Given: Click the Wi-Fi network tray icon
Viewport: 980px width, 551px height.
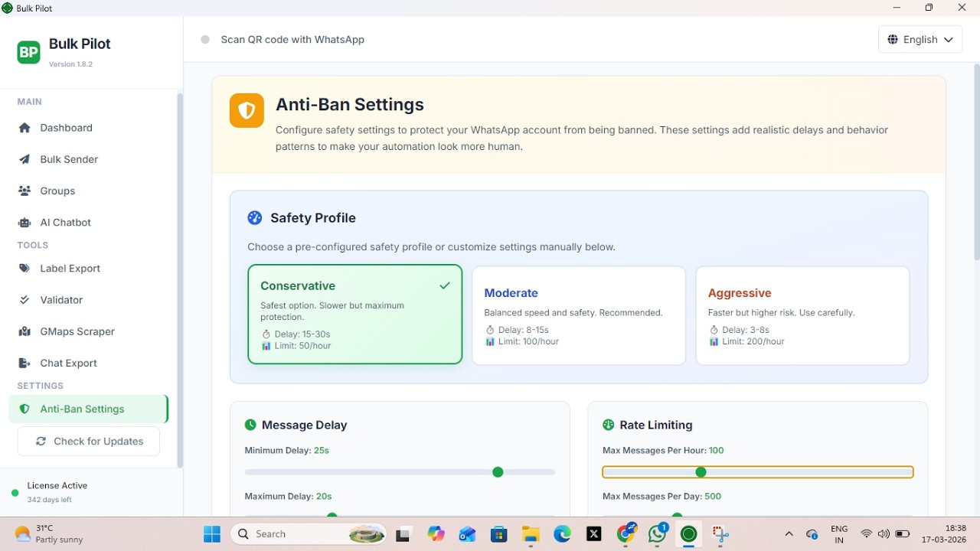Looking at the screenshot, I should [867, 534].
